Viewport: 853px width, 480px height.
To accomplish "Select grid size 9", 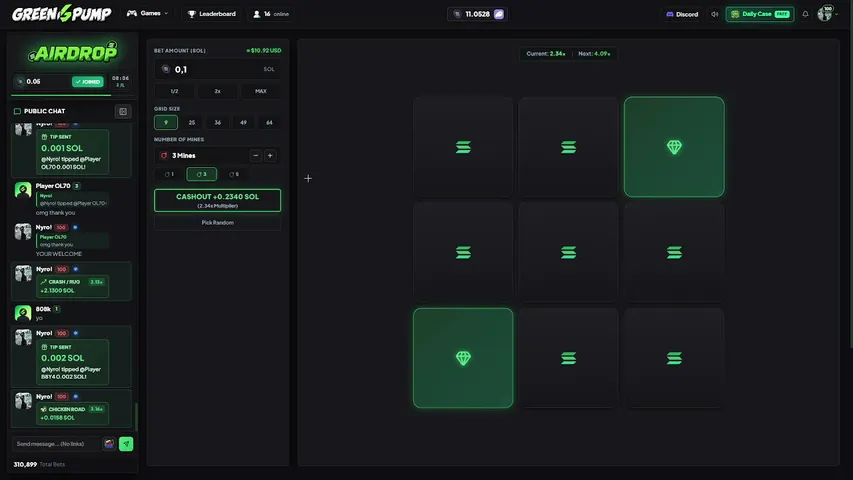I will 166,122.
